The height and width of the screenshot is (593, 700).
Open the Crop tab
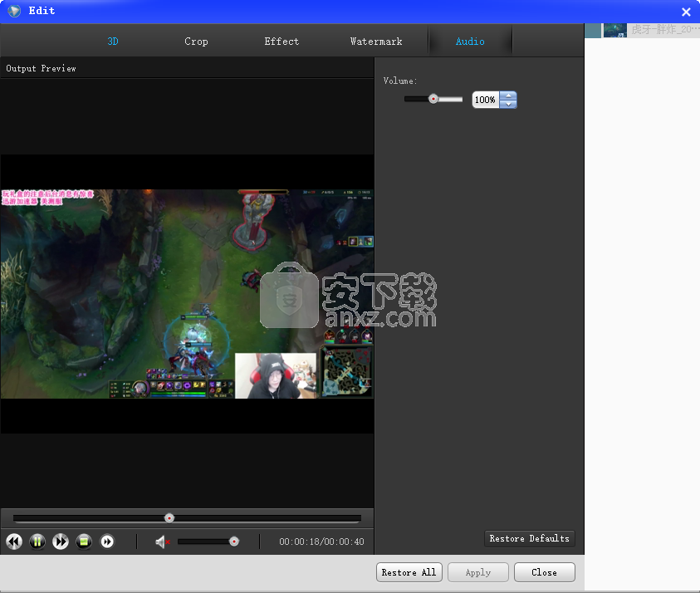[196, 41]
